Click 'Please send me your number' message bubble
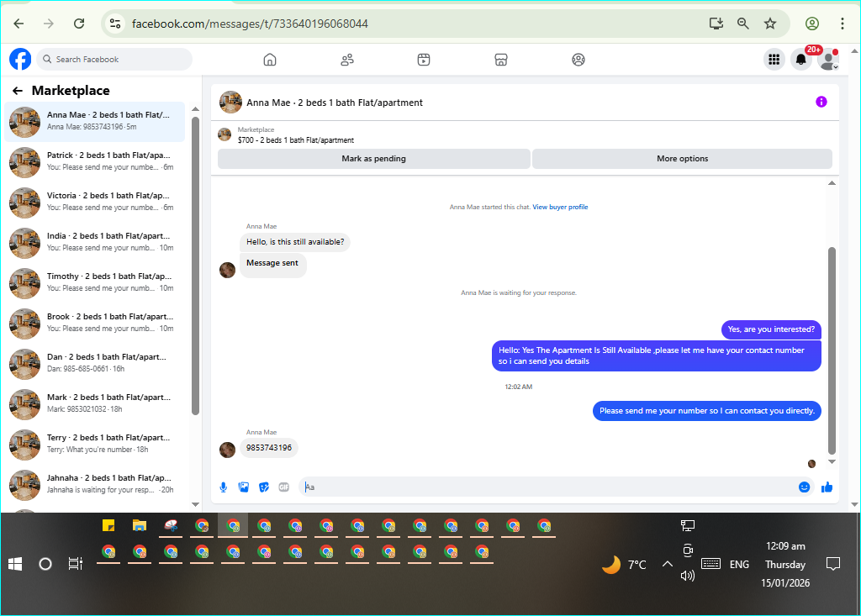The width and height of the screenshot is (861, 616). [x=706, y=411]
